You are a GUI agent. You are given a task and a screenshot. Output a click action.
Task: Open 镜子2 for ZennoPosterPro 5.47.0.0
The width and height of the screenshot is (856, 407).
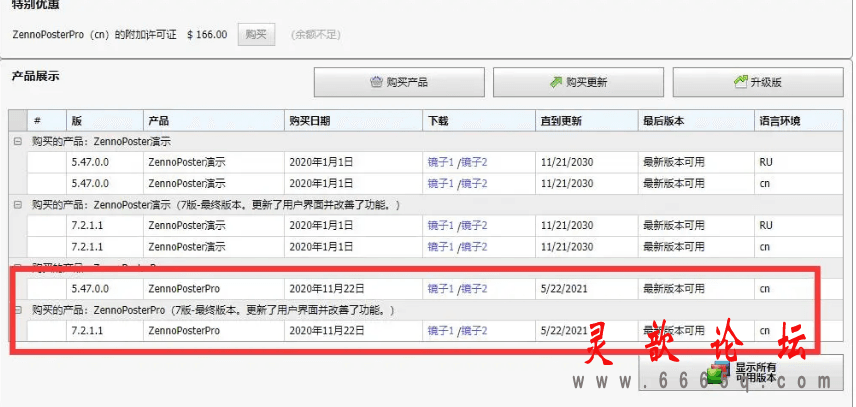click(x=474, y=289)
